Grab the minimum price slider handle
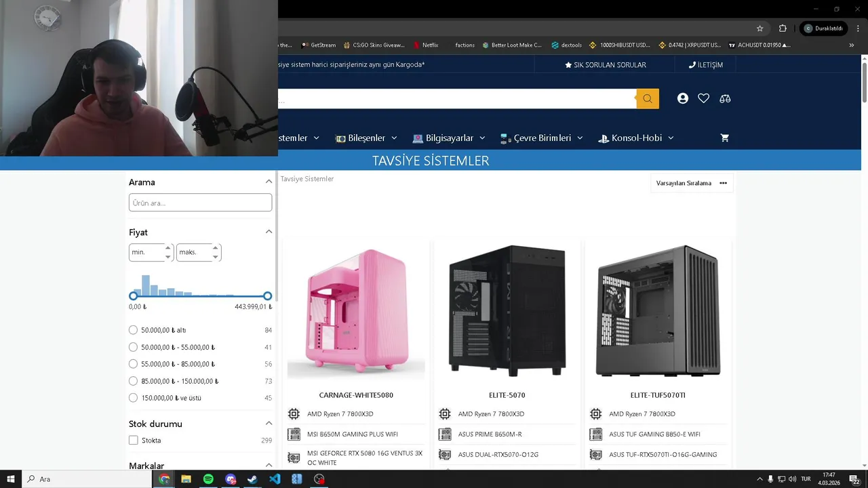Screen dimensions: 868x488 click(x=134, y=296)
